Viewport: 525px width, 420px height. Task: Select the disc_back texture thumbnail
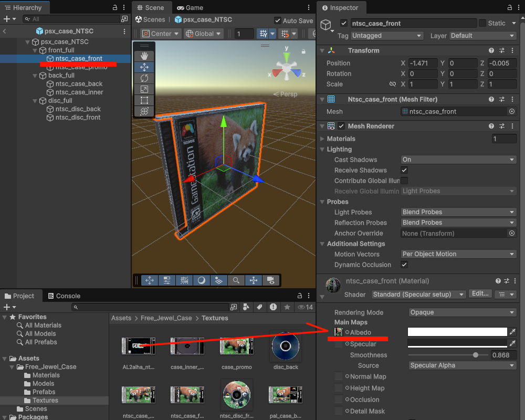point(286,348)
